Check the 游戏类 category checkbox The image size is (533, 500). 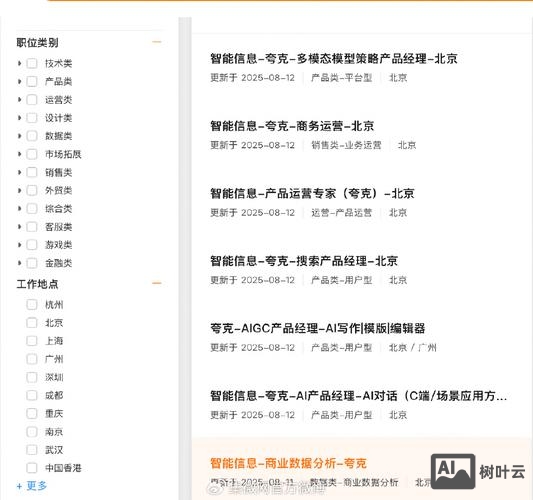pyautogui.click(x=32, y=245)
